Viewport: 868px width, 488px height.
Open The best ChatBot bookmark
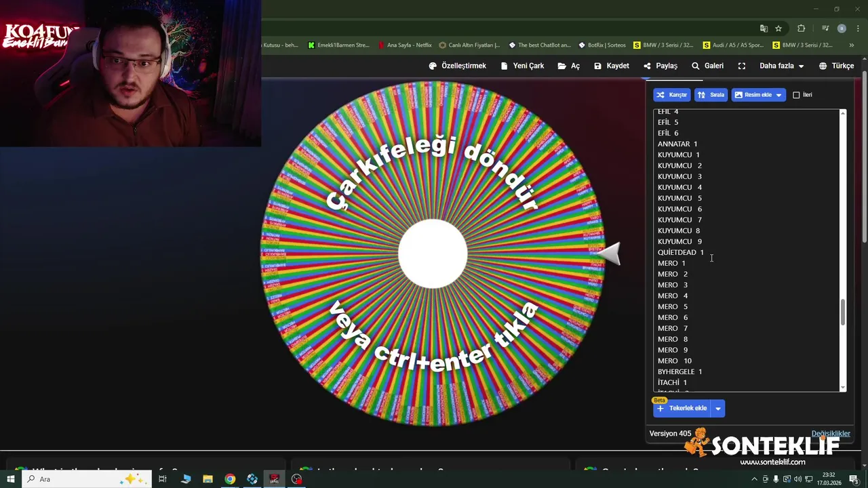pyautogui.click(x=540, y=45)
